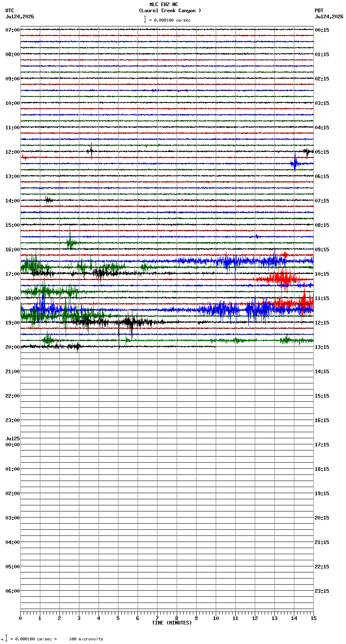Click the '22:00' UTC time label
Image resolution: width=346 pixels, height=644 pixels.
point(13,396)
